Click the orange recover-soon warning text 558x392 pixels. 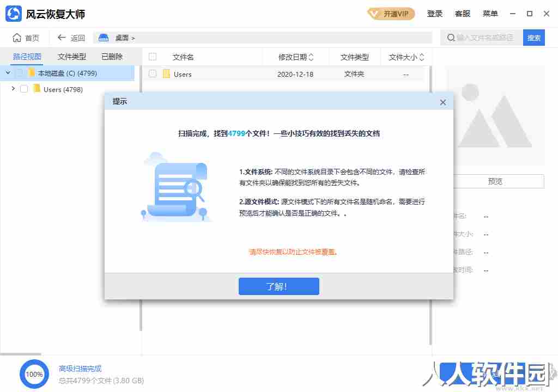(293, 252)
